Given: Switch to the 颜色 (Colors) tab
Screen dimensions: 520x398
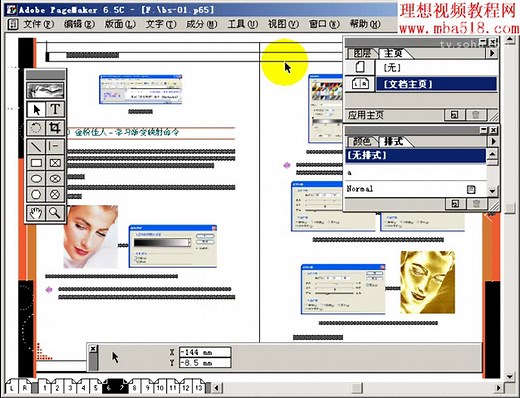Looking at the screenshot, I should 362,141.
